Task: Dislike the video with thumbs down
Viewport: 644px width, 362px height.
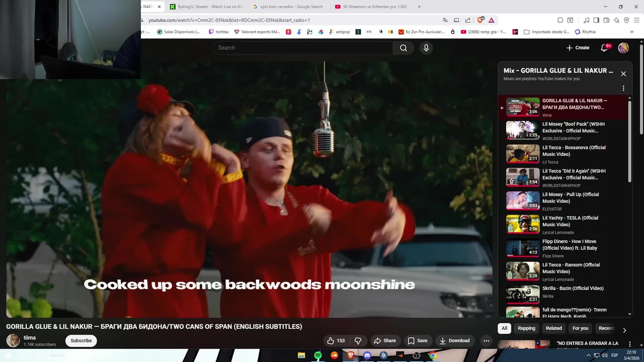Action: pyautogui.click(x=358, y=340)
